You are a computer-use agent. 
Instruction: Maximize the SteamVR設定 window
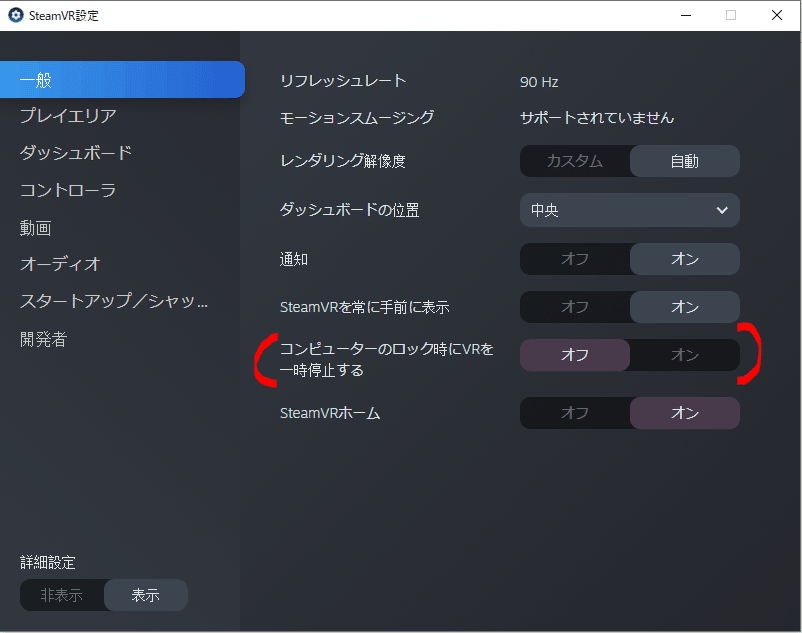pos(731,15)
